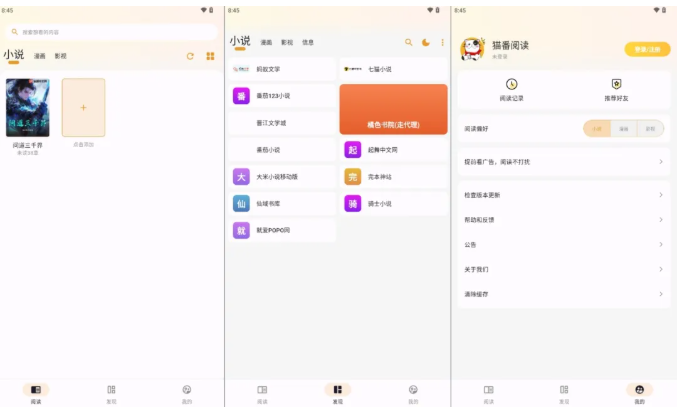Open the 番茄小说 source

point(282,150)
